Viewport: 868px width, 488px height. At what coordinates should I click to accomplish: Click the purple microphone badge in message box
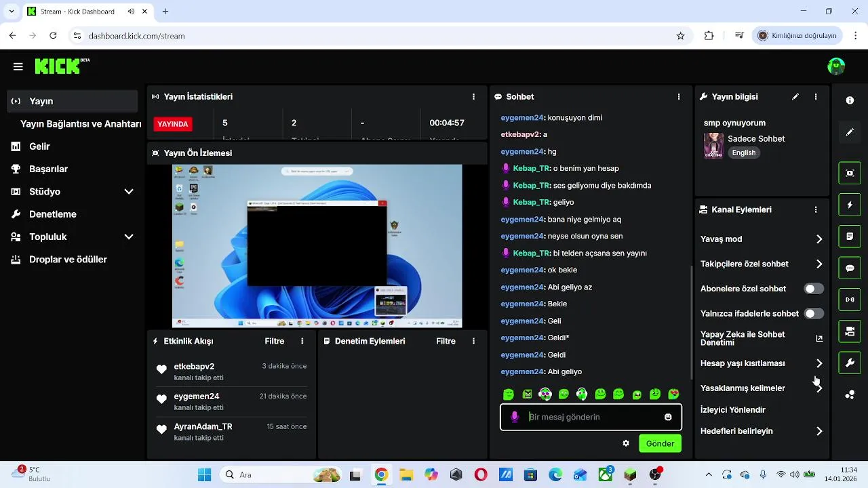[515, 417]
